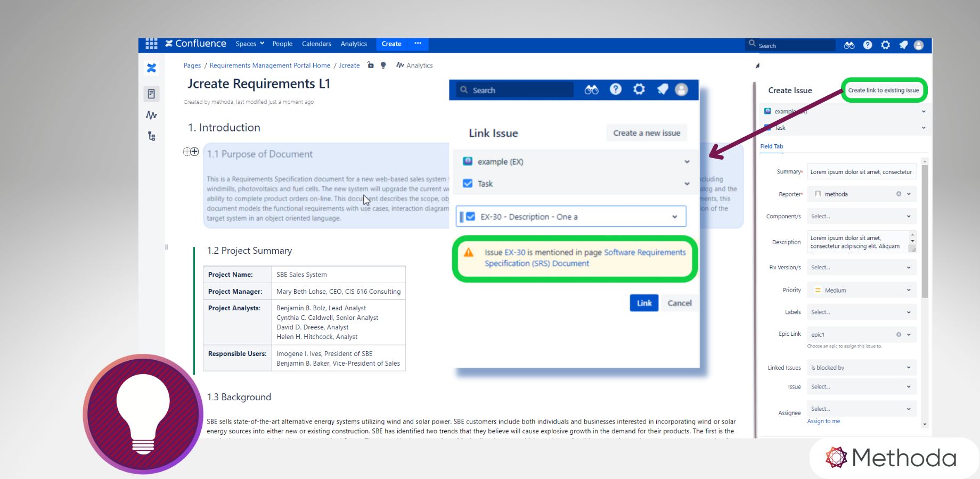The image size is (980, 479).
Task: Open the more options ellipsis next to Create
Action: 418,44
